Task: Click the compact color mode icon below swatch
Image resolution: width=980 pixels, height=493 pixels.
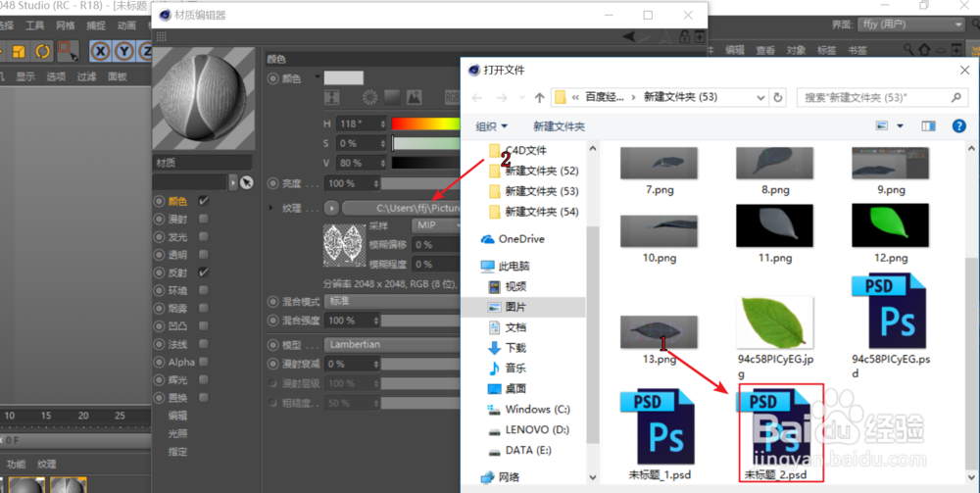Action: (x=331, y=97)
